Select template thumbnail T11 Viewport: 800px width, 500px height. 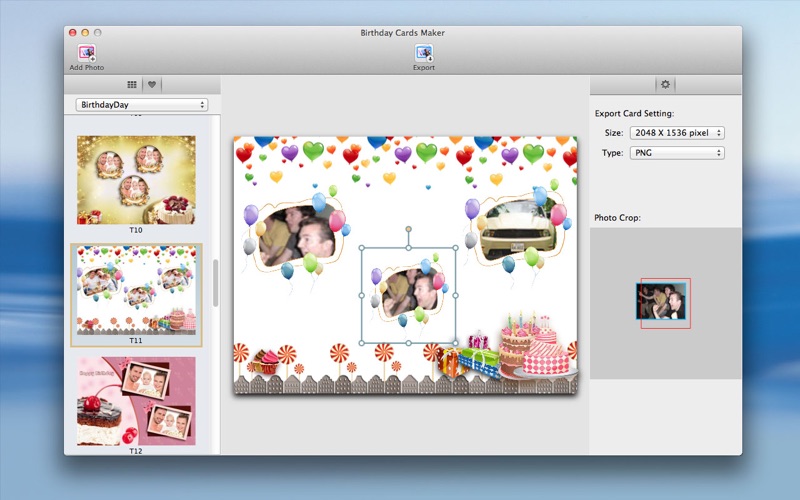(x=136, y=290)
